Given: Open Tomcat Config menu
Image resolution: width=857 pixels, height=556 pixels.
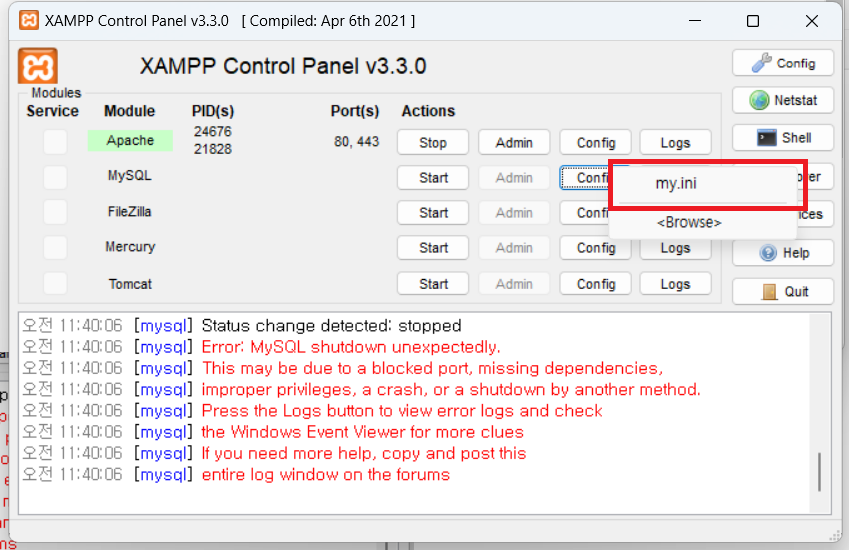Looking at the screenshot, I should point(596,284).
